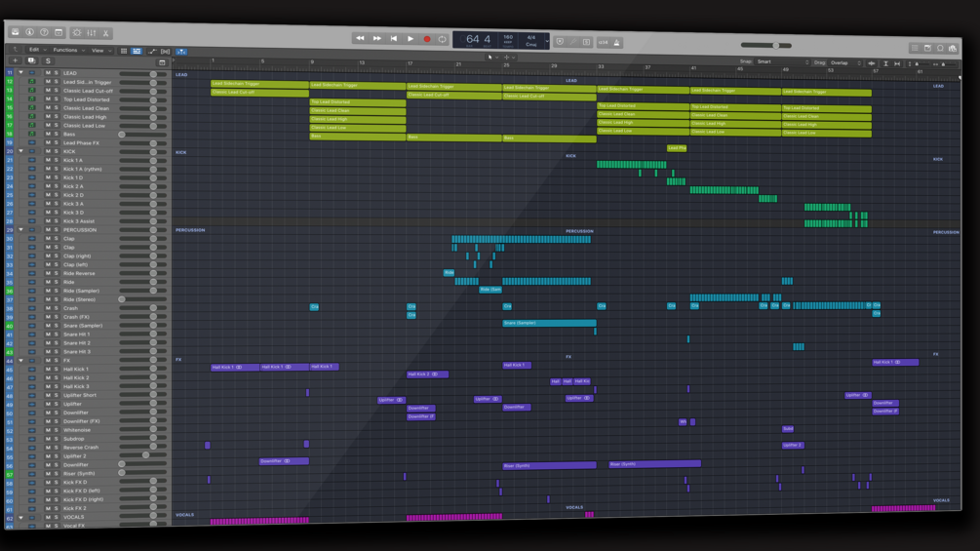The width and height of the screenshot is (980, 551).
Task: Toggle the Catch playhead blue icon
Action: point(181,52)
